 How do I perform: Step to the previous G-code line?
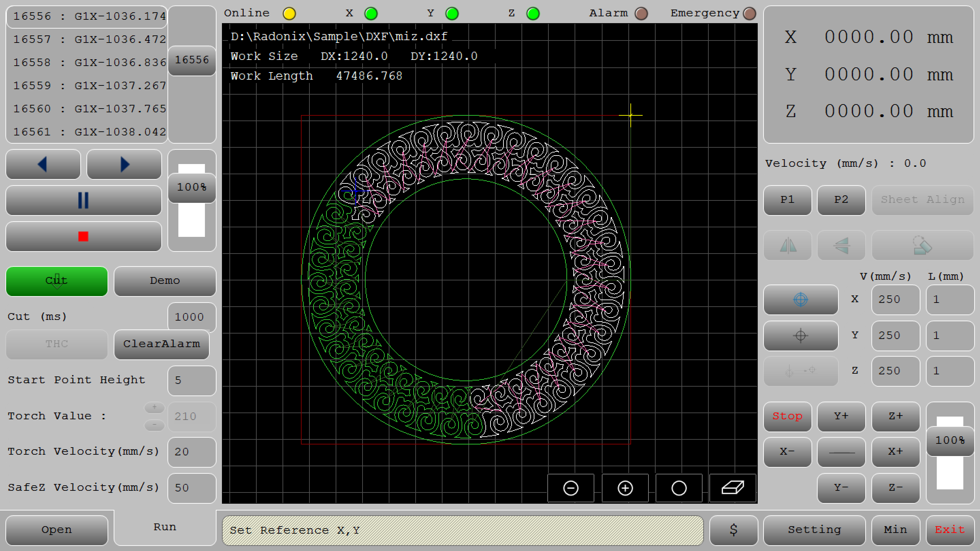coord(43,164)
